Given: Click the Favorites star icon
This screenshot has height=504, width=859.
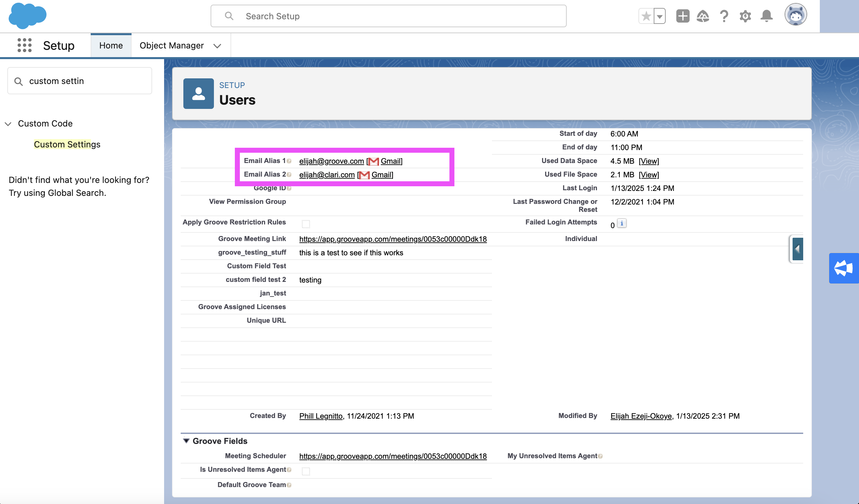Looking at the screenshot, I should [646, 16].
